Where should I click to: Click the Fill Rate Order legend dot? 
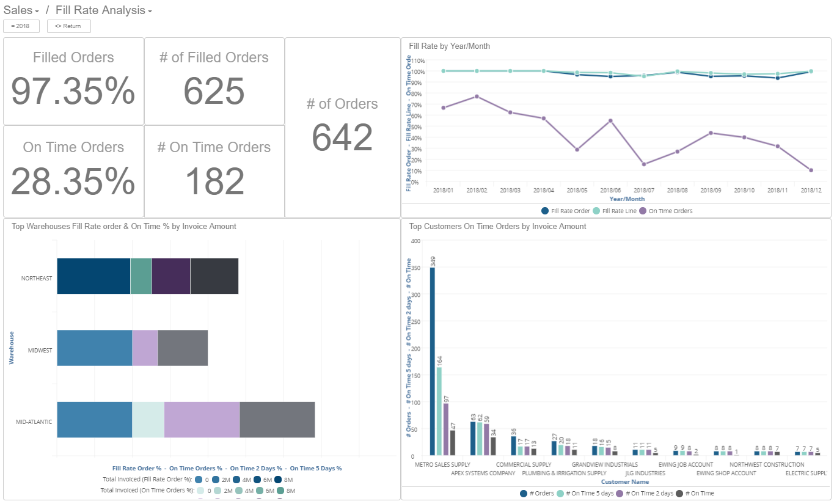point(545,210)
